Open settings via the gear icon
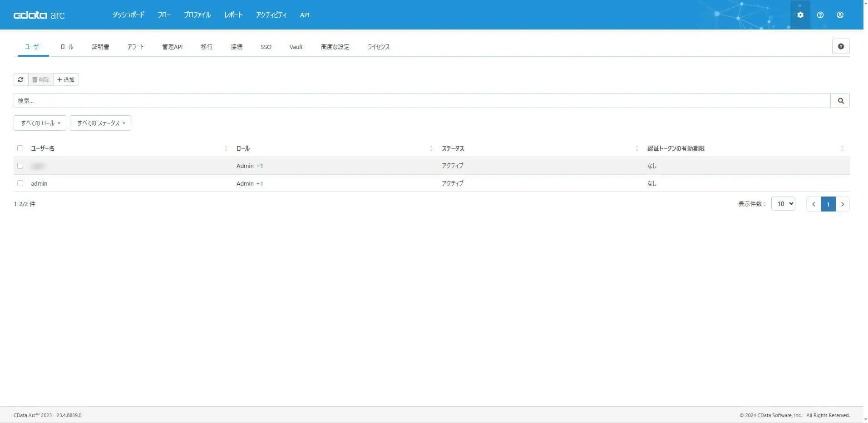The height and width of the screenshot is (423, 868). tap(800, 15)
